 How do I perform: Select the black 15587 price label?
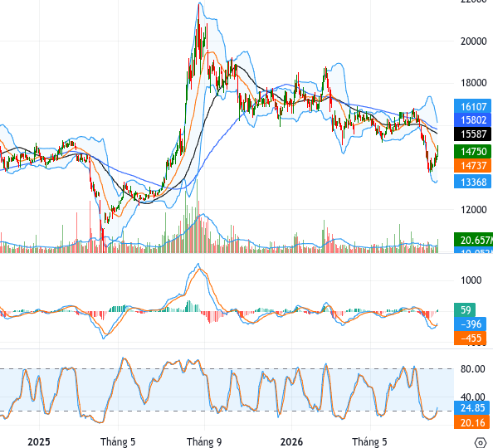coord(472,134)
